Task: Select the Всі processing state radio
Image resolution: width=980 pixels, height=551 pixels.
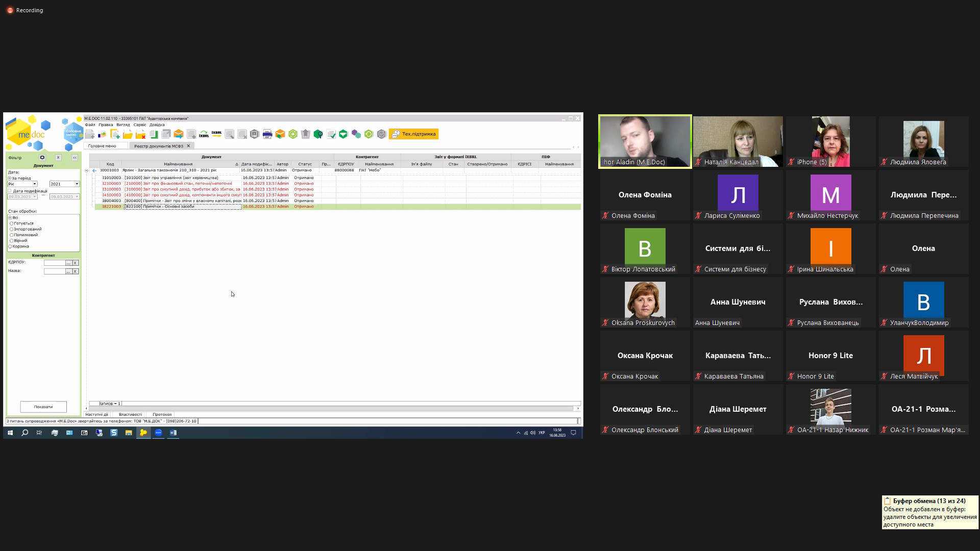Action: point(10,218)
